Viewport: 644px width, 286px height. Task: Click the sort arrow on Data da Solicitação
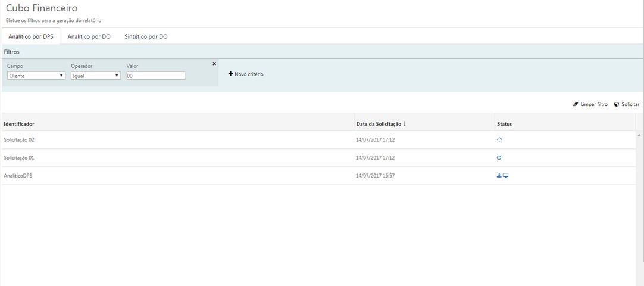tap(405, 124)
